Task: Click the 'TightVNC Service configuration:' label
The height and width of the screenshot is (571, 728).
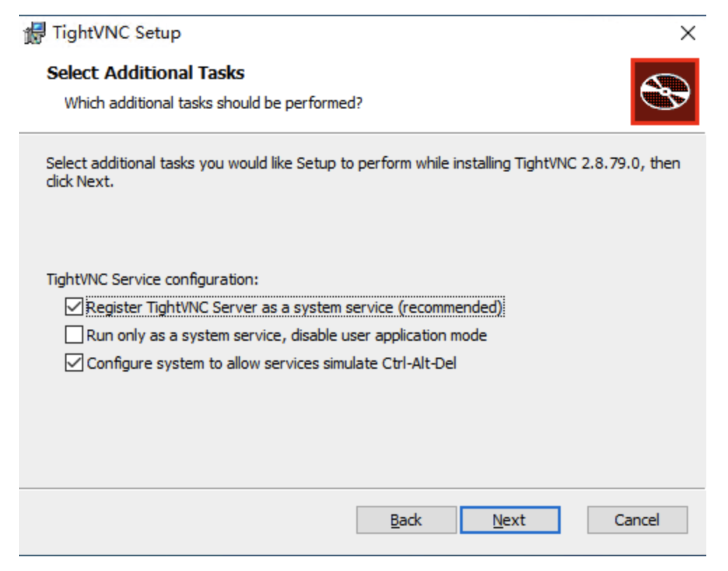Action: [152, 279]
